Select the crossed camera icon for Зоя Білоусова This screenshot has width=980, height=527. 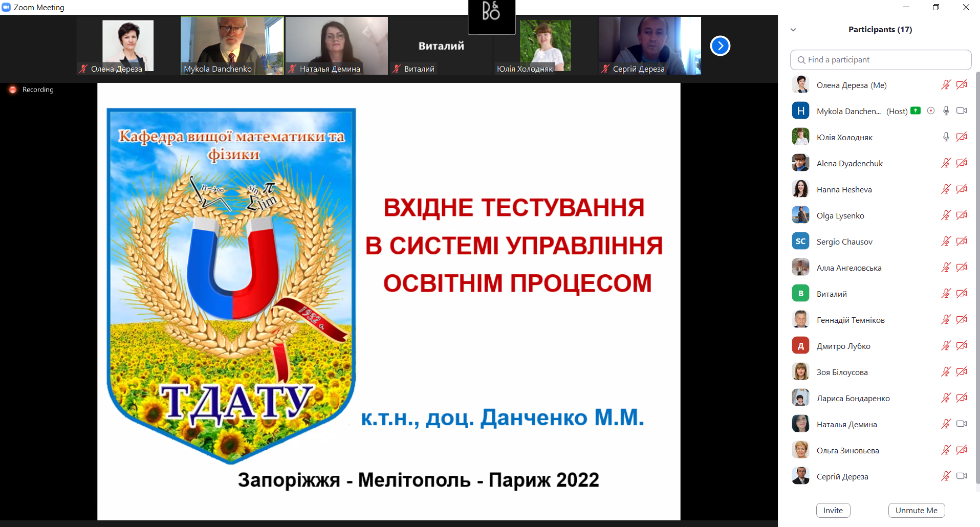962,372
